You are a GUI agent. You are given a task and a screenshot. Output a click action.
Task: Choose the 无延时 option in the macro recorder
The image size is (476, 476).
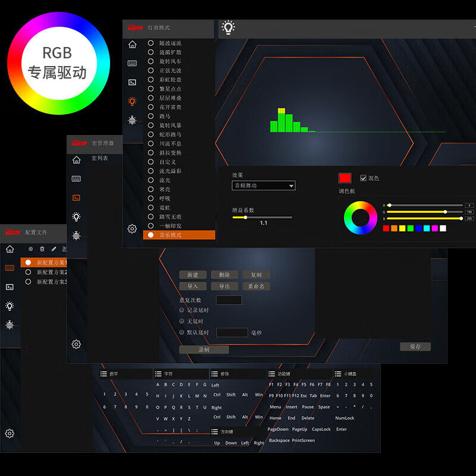(181, 320)
